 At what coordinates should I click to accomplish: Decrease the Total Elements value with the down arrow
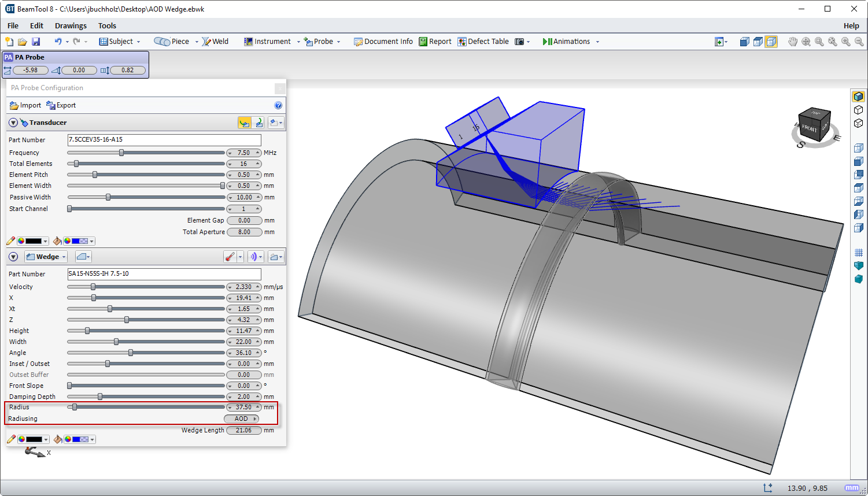230,164
